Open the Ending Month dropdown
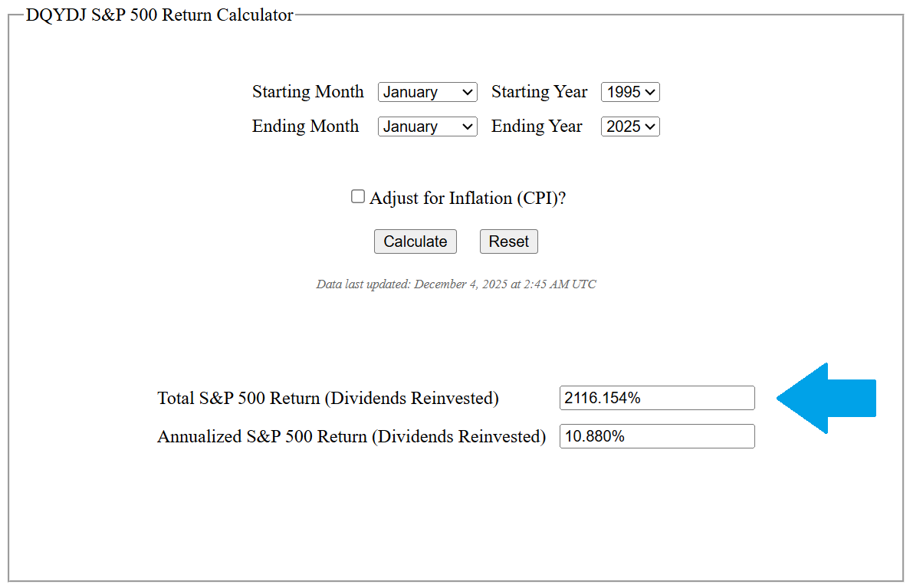This screenshot has width=913, height=588. pyautogui.click(x=427, y=126)
